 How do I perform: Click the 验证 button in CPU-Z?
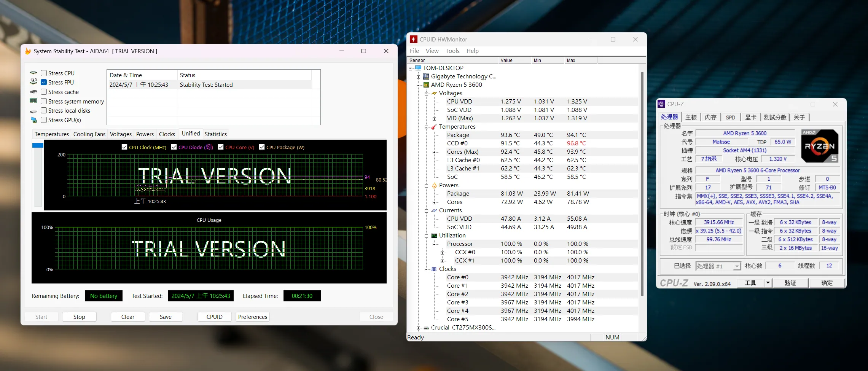point(790,283)
